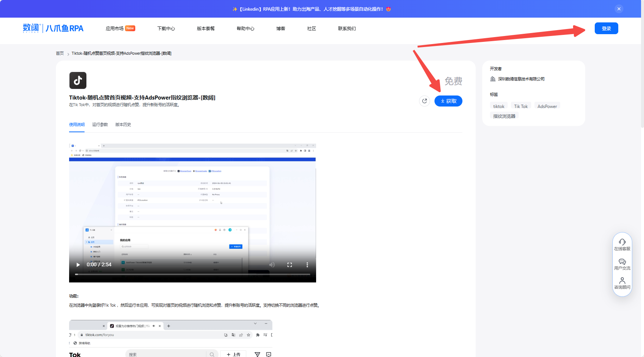Select the tiktok tag
Screen dimensions: 644x357
[499, 106]
